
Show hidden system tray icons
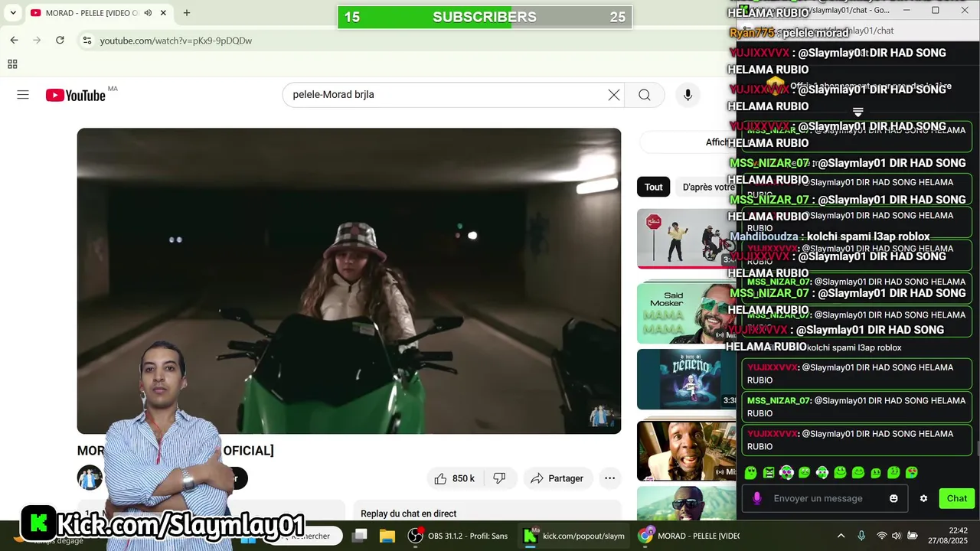(841, 536)
